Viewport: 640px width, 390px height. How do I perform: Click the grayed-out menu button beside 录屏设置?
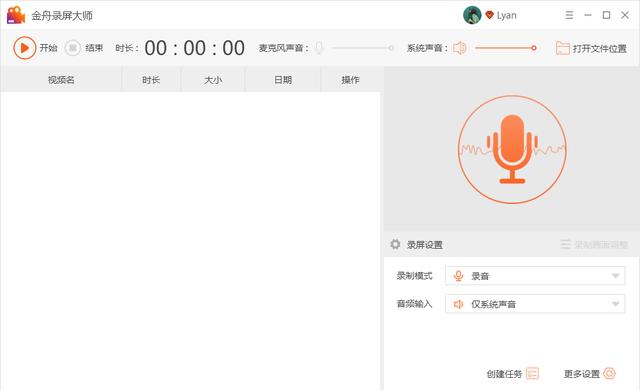[x=594, y=245]
